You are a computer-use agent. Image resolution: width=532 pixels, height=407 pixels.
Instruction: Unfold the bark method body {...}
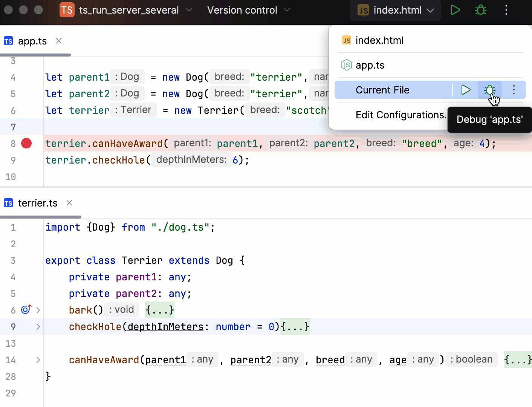[x=159, y=310]
